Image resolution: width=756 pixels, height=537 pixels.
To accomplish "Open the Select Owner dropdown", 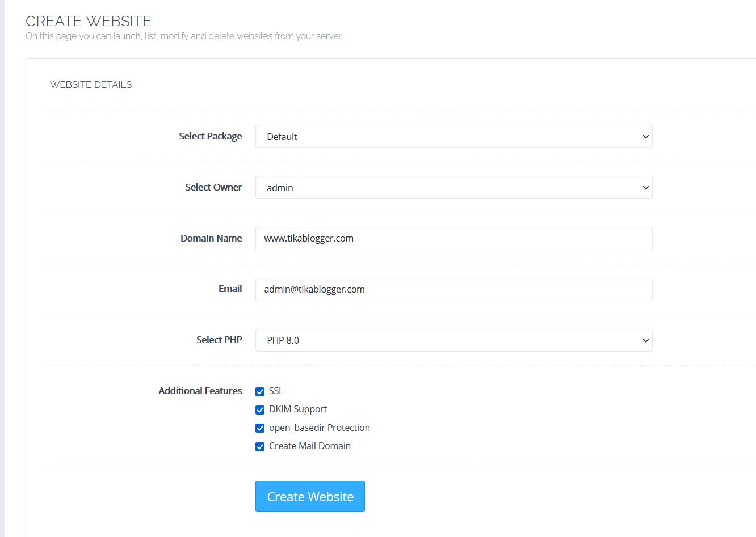I will click(x=453, y=187).
